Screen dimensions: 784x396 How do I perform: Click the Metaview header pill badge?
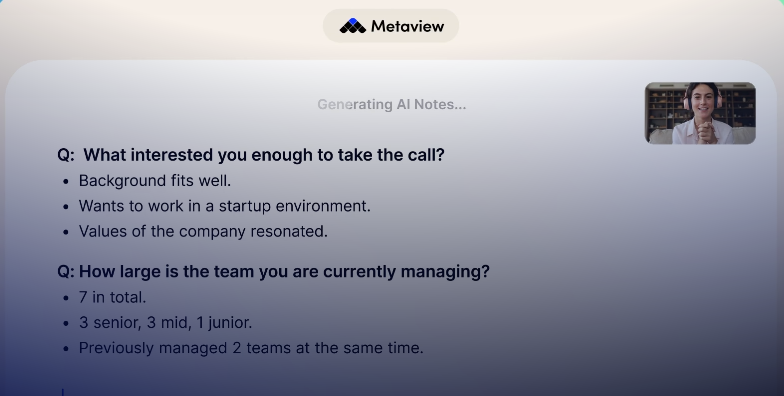[391, 26]
